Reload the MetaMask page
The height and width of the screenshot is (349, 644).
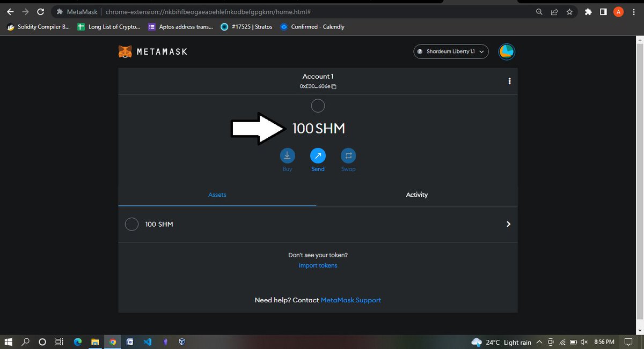click(x=40, y=11)
